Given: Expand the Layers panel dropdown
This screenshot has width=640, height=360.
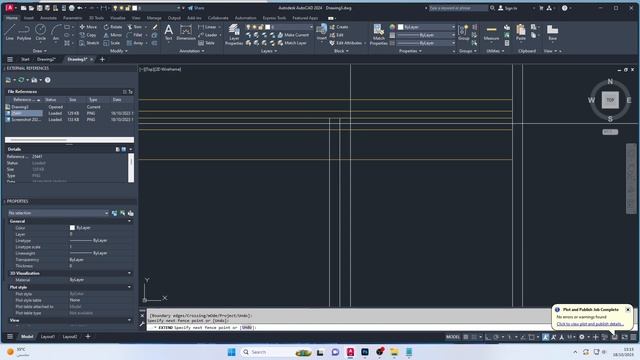Looking at the screenshot, I should 269,51.
